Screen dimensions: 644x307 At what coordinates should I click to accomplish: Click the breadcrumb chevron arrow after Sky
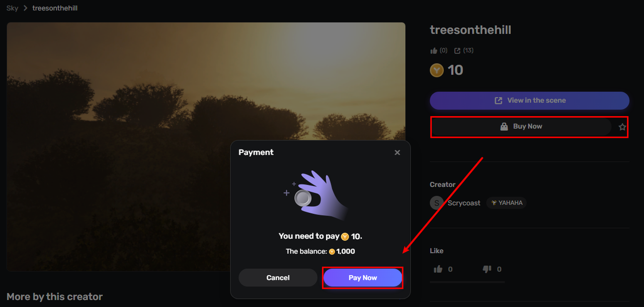[25, 9]
